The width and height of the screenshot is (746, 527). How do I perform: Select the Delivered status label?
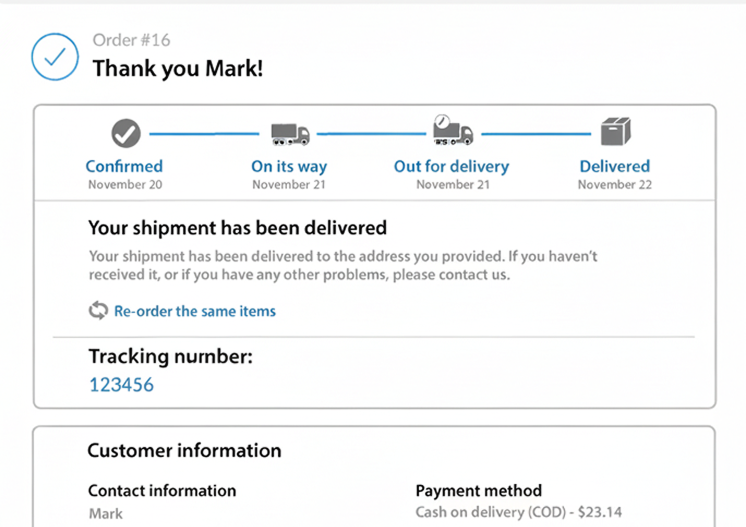pyautogui.click(x=615, y=167)
